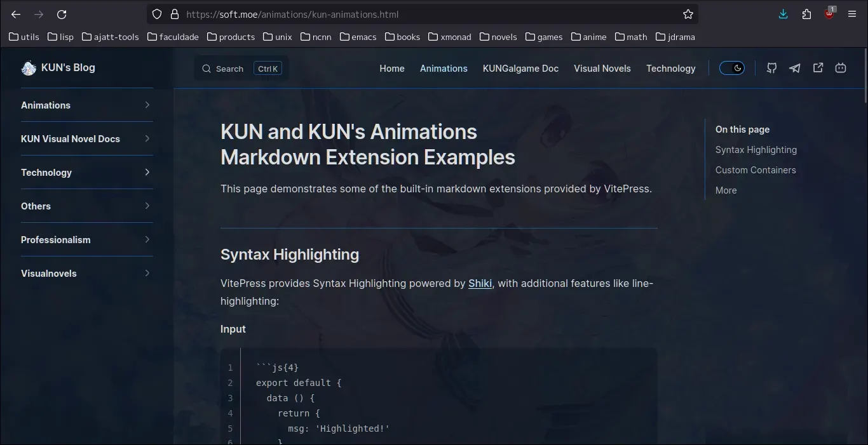Viewport: 868px width, 445px height.
Task: Toggle the dark mode appearance switch
Action: pos(732,68)
